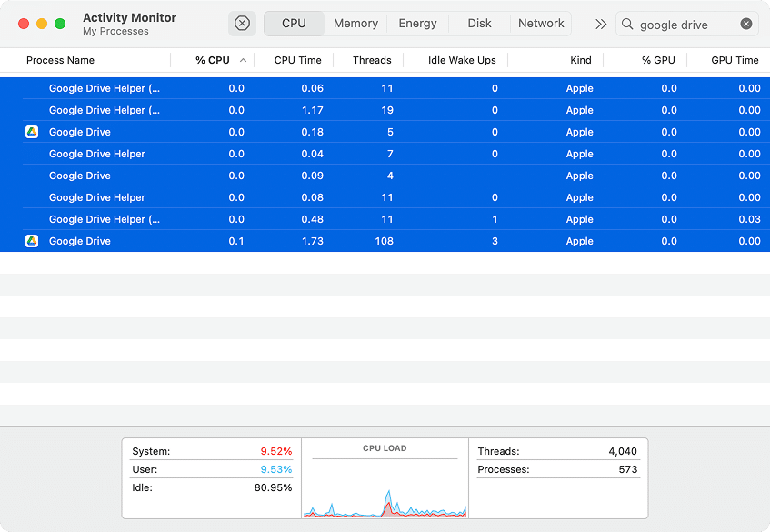Sort by Threads column header
Viewport: 770px width, 532px height.
tap(372, 61)
